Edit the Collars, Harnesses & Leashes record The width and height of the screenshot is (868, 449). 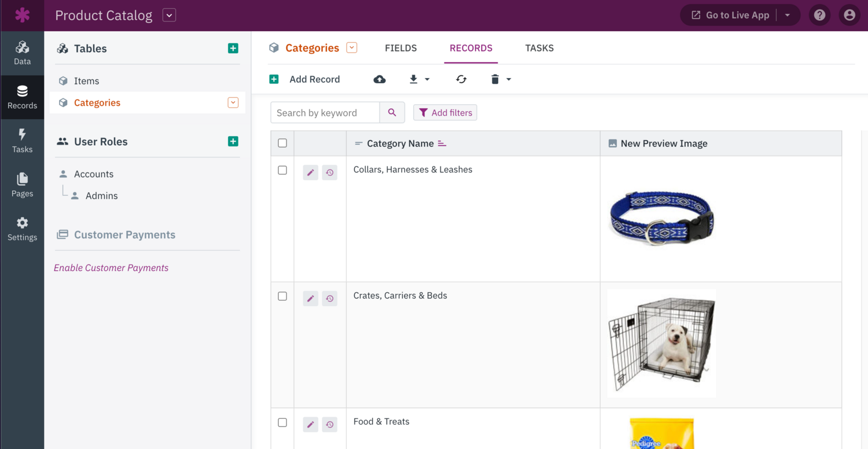[311, 172]
